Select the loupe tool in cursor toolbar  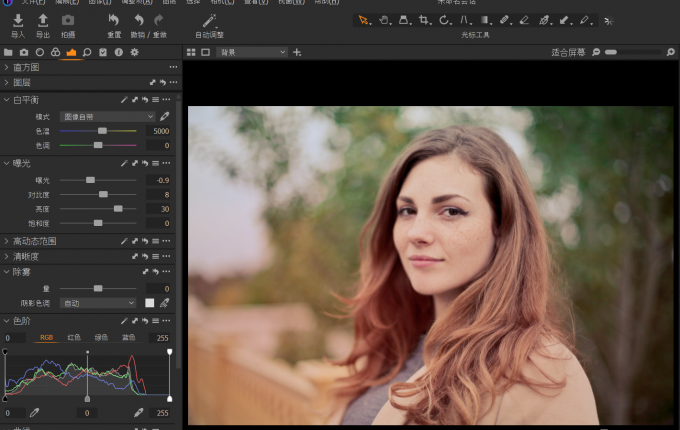tap(403, 20)
